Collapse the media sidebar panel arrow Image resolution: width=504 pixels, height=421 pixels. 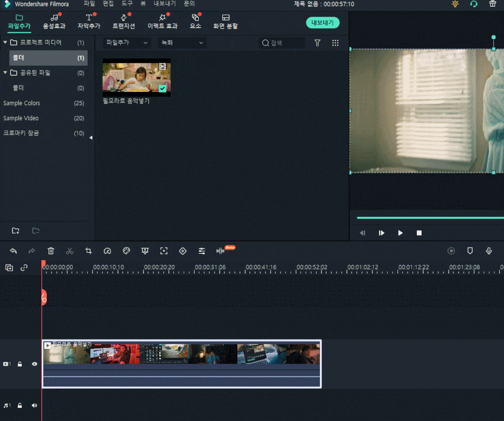(91, 138)
